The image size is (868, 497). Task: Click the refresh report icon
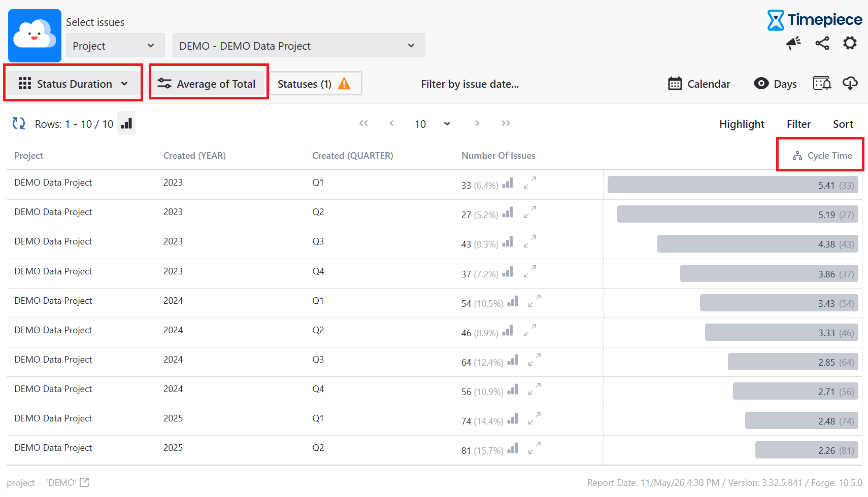[x=19, y=123]
